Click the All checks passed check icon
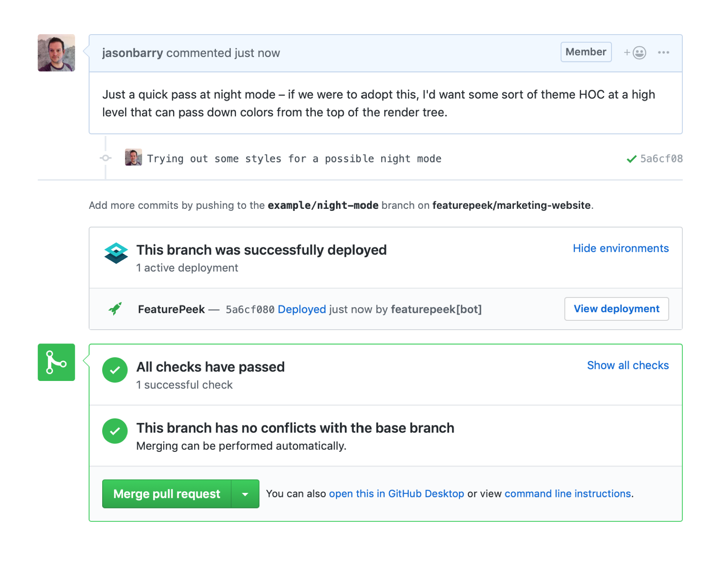This screenshot has width=728, height=569. (x=115, y=370)
